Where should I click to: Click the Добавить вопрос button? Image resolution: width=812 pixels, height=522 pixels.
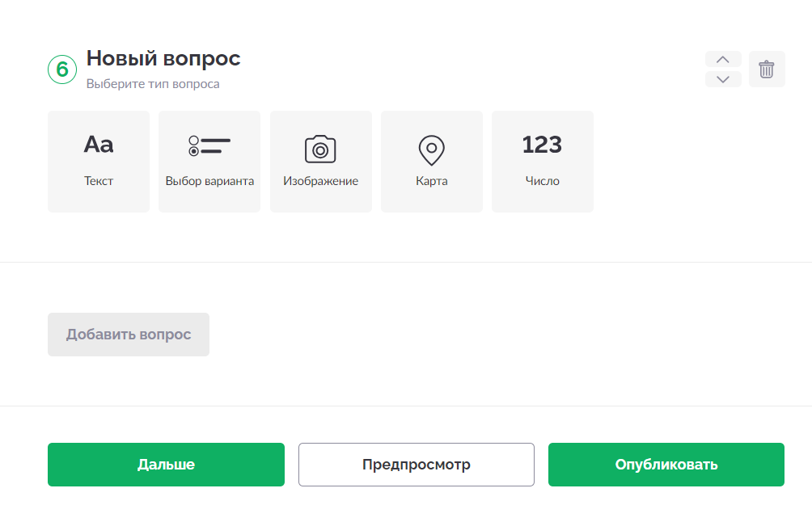coord(129,335)
